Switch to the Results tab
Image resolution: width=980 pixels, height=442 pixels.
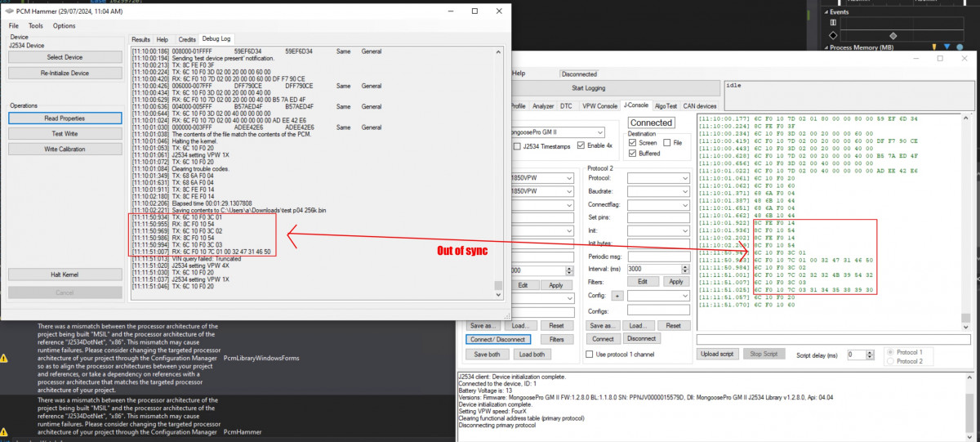pos(140,39)
